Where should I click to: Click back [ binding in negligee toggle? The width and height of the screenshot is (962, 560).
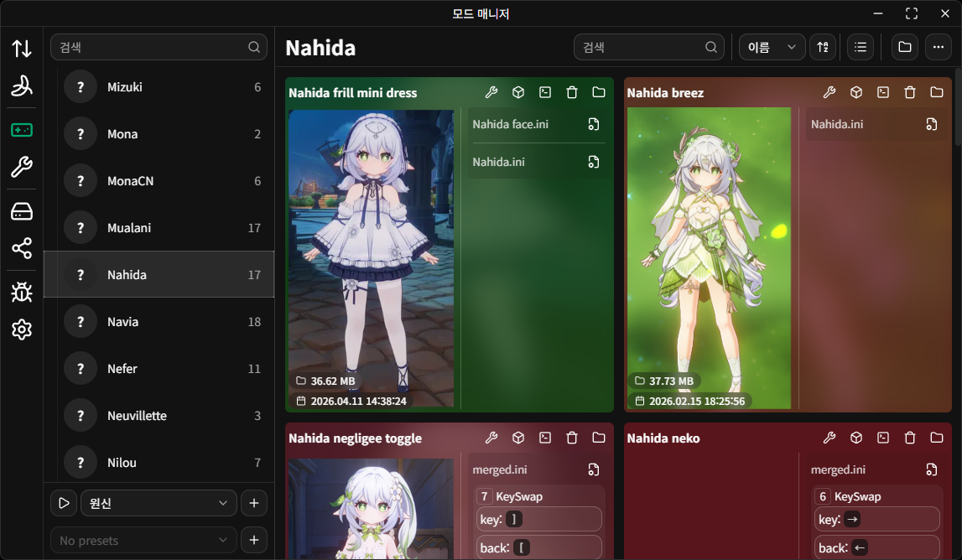[x=538, y=547]
